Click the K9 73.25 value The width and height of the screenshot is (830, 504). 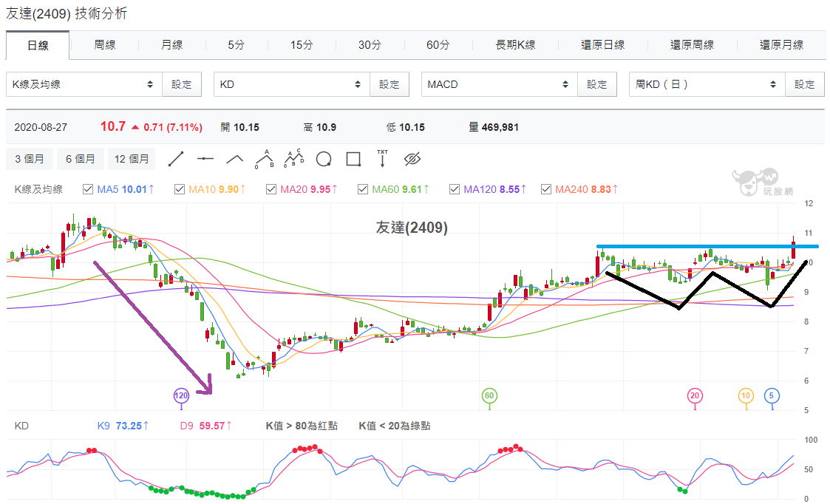pos(123,426)
